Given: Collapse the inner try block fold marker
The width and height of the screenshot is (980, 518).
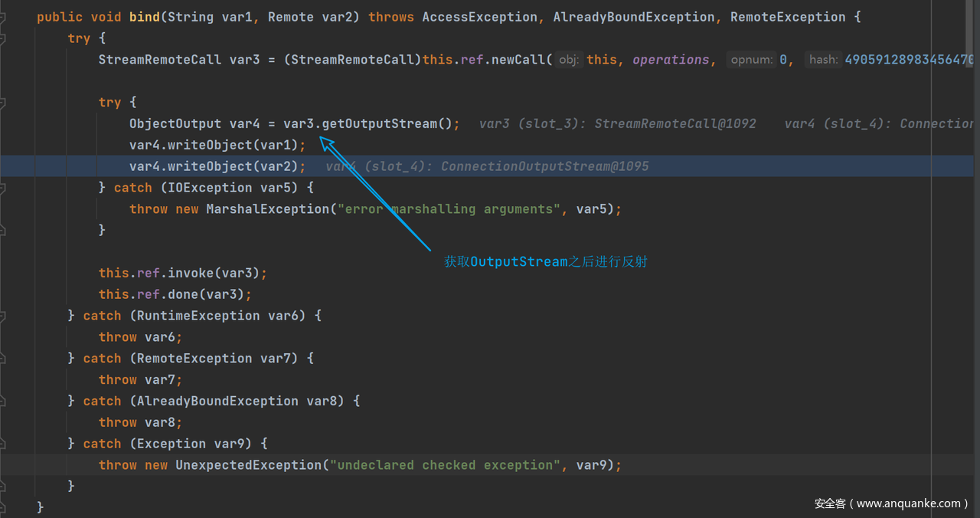Looking at the screenshot, I should click(x=3, y=102).
